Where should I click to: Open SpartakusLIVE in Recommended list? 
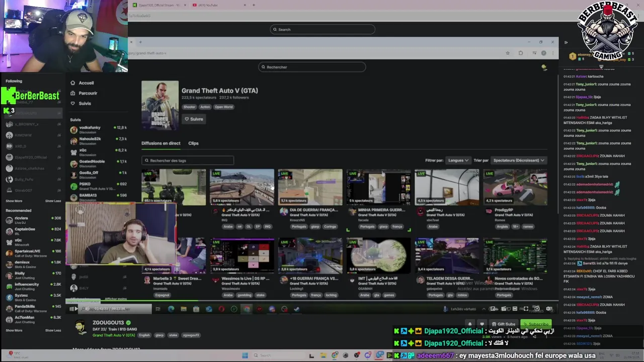(33, 253)
